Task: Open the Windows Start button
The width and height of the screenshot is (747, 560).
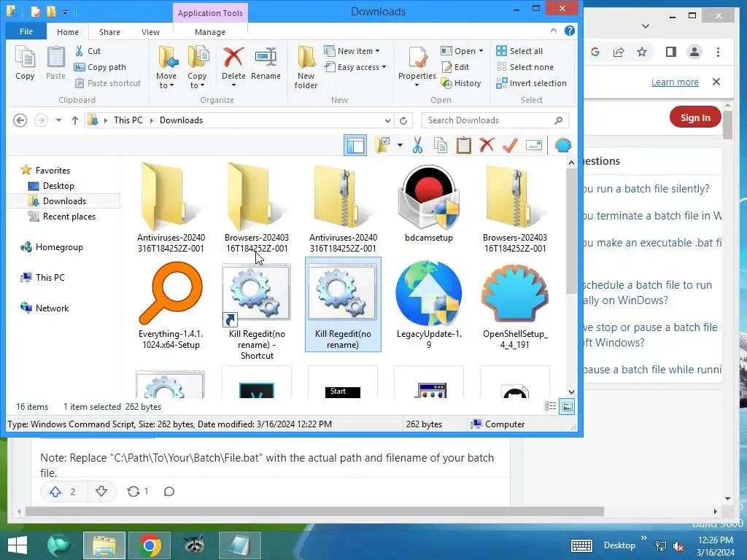Action: (18, 545)
